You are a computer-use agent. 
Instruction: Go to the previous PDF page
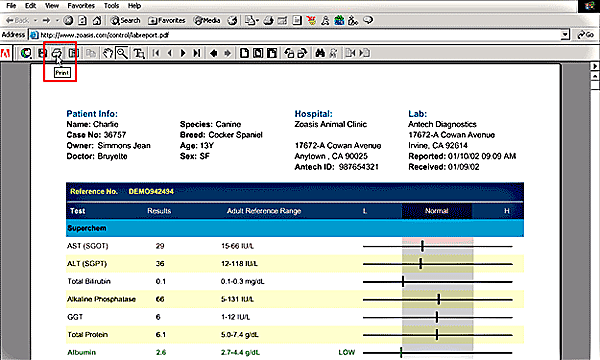(x=170, y=53)
